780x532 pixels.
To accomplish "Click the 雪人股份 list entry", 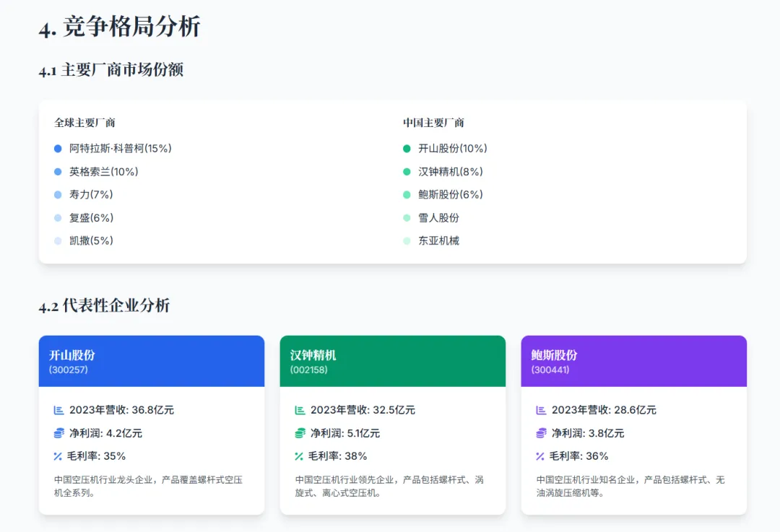I will pyautogui.click(x=439, y=218).
